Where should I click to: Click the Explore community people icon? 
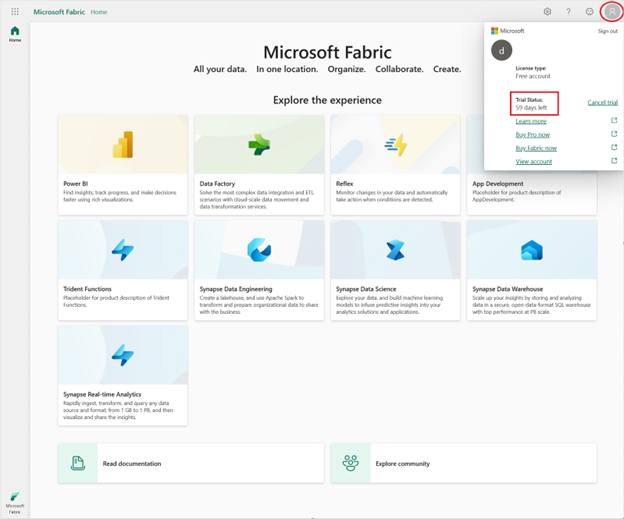(351, 463)
